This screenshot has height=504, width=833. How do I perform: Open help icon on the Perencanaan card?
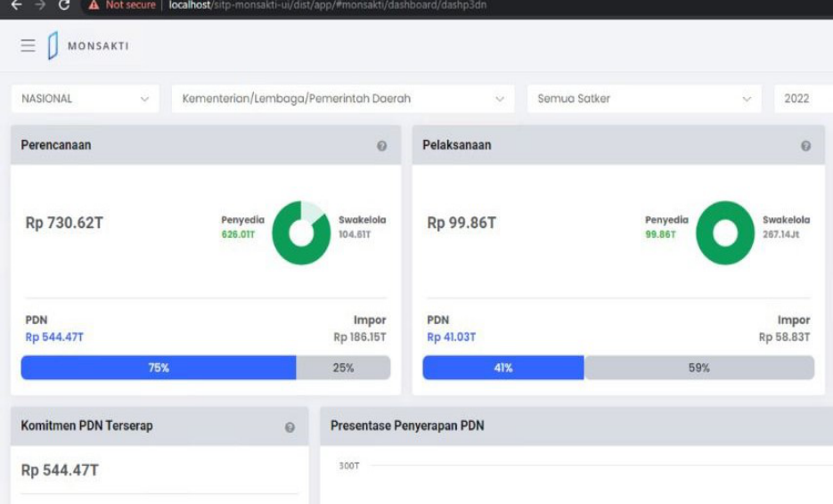(381, 146)
